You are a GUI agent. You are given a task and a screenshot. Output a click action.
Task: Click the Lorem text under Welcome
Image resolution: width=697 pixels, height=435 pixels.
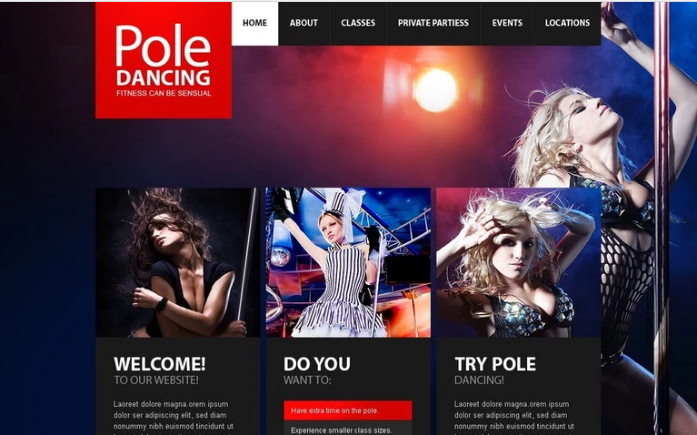pyautogui.click(x=173, y=417)
